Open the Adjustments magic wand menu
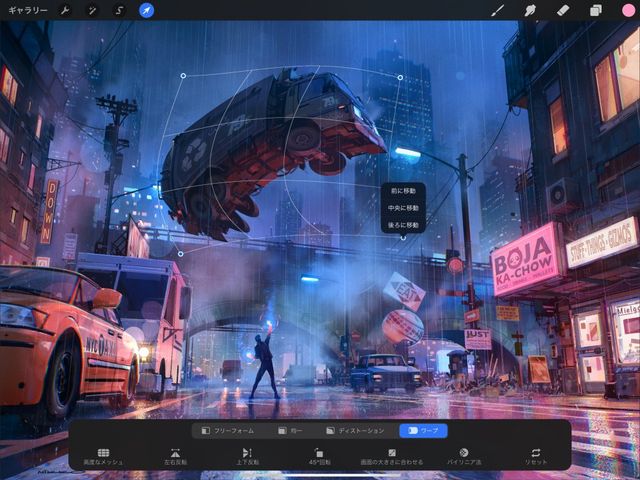The width and height of the screenshot is (640, 480). click(x=92, y=10)
